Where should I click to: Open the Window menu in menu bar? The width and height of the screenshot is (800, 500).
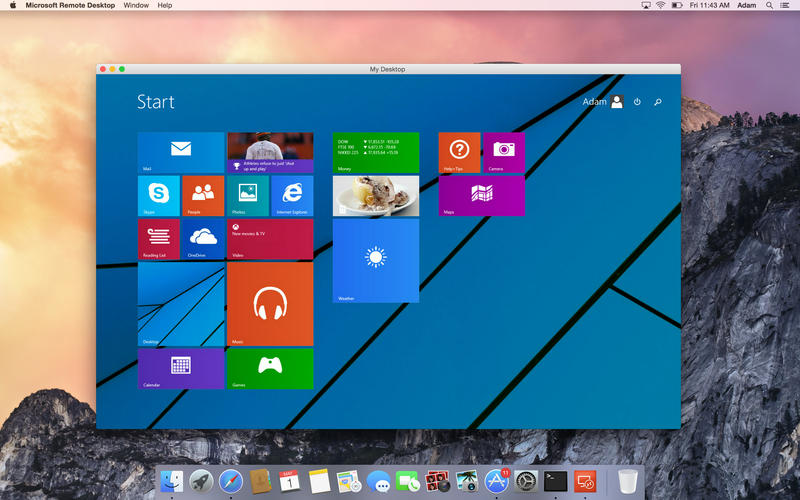click(137, 5)
